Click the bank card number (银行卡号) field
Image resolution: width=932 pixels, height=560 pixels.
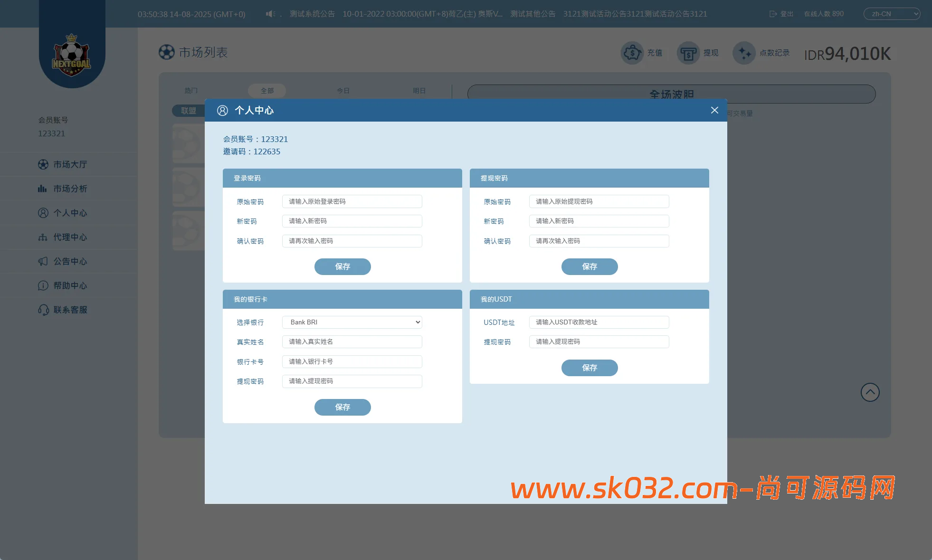pos(352,361)
